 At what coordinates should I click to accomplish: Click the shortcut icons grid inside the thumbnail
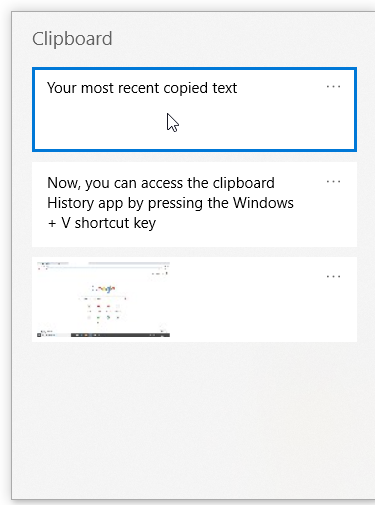[x=104, y=312]
